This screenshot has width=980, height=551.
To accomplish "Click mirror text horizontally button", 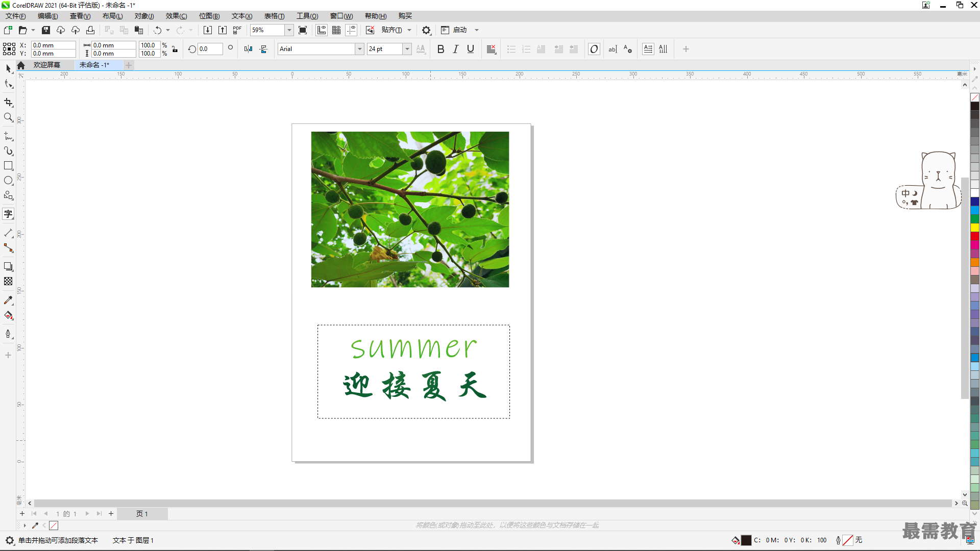I will click(x=248, y=49).
